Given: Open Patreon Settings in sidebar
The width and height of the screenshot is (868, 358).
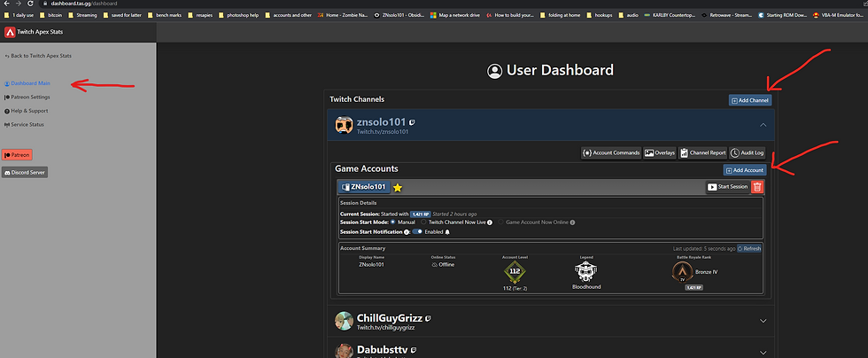Looking at the screenshot, I should tap(27, 97).
